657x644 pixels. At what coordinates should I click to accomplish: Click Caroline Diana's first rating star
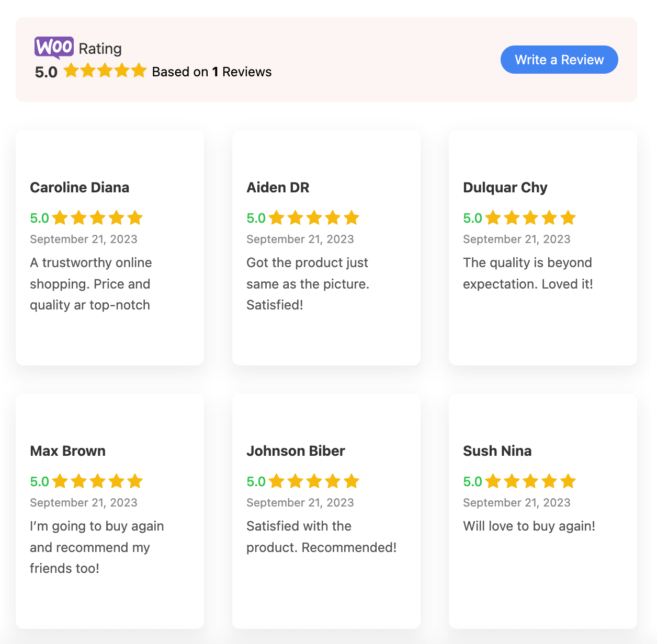pos(60,217)
